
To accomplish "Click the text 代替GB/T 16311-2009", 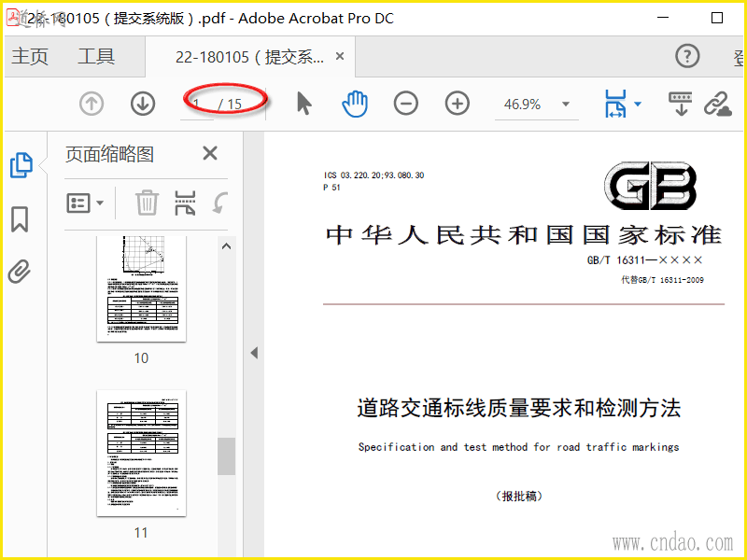I will tap(662, 280).
